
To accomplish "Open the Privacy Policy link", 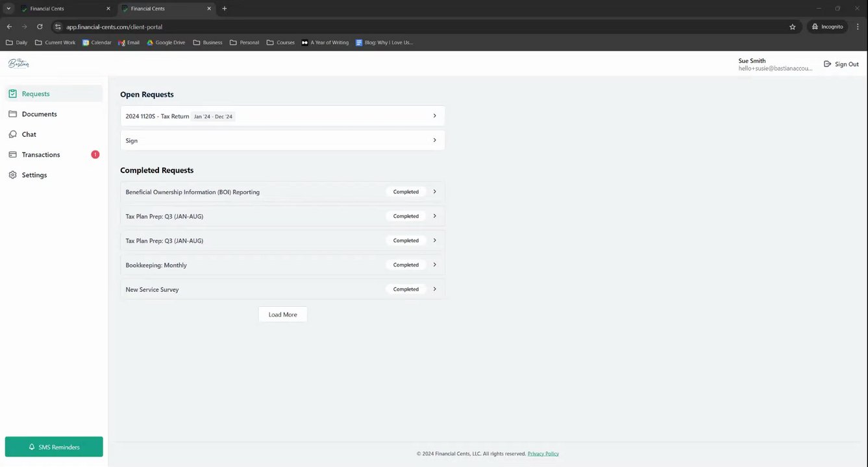I will [x=543, y=454].
